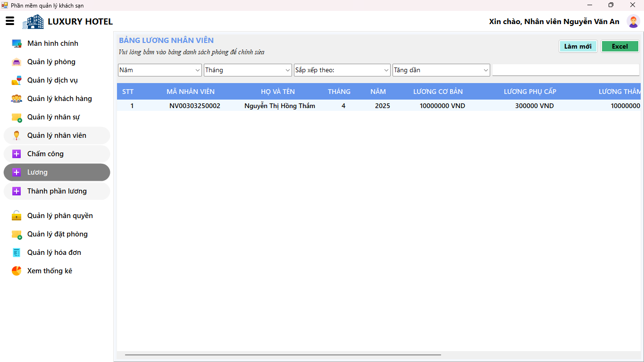Click the search text field
This screenshot has height=362, width=644.
click(566, 70)
